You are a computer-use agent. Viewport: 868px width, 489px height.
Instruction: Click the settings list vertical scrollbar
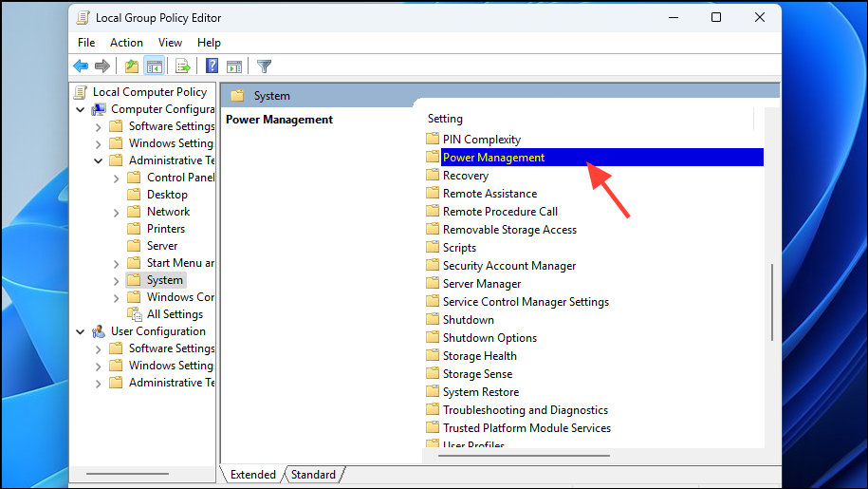click(x=771, y=302)
